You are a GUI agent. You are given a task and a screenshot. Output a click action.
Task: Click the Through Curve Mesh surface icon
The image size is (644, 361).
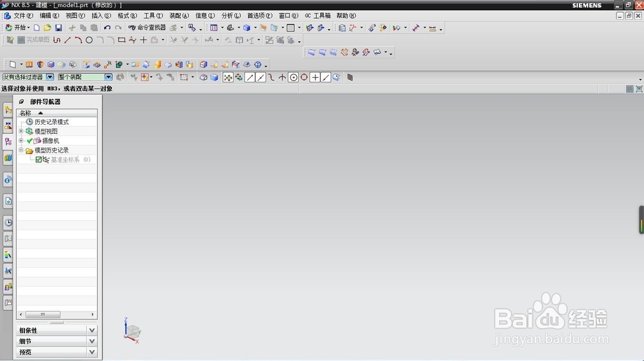[333, 53]
